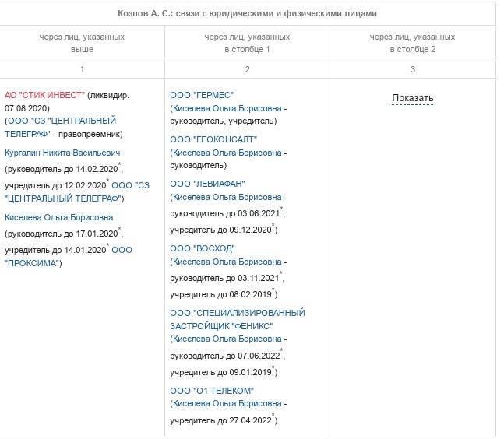Click Киселева Ольга Борисовна under ЗАСТРОЙЩИК "ФЕНИКС"

point(227,339)
